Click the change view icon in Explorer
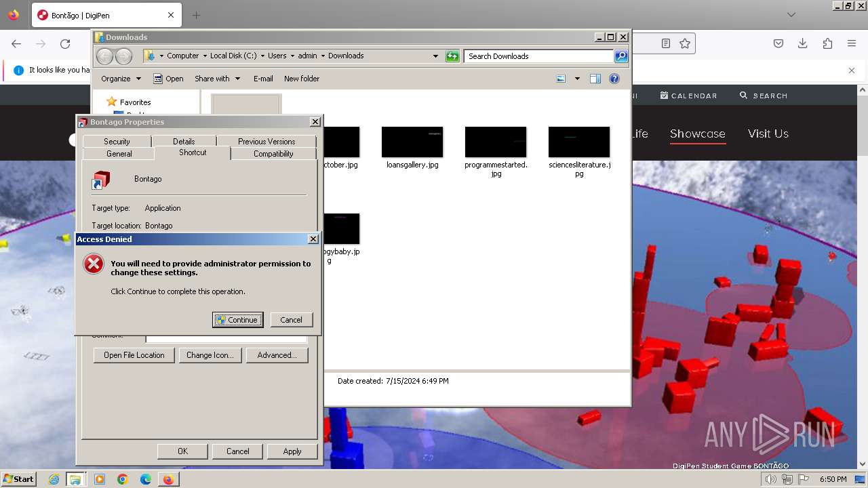This screenshot has height=488, width=868. click(x=561, y=79)
